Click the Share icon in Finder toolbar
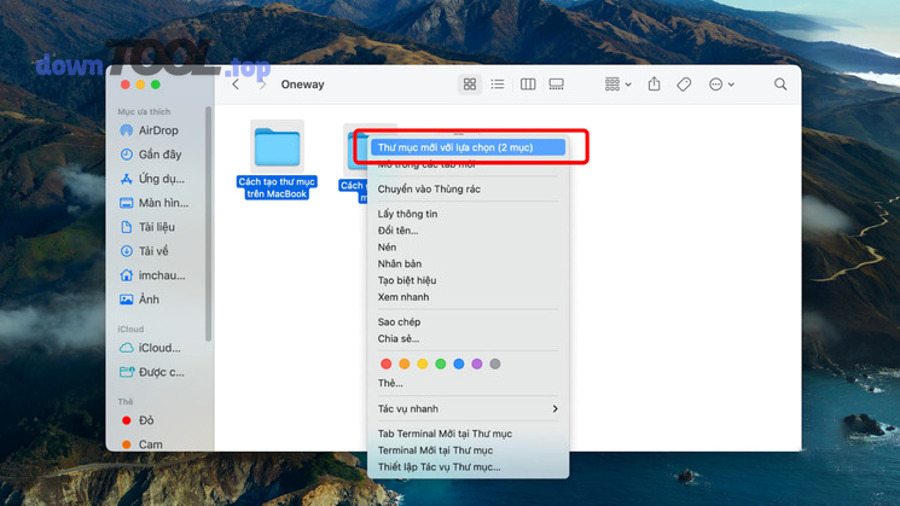 654,85
